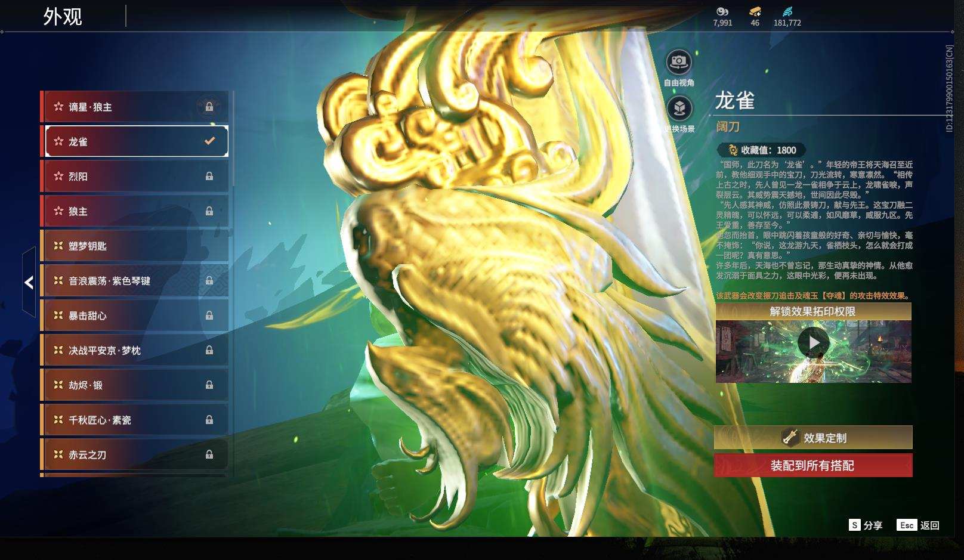Select the 狼主 skin entry
This screenshot has height=560, width=964.
135,211
